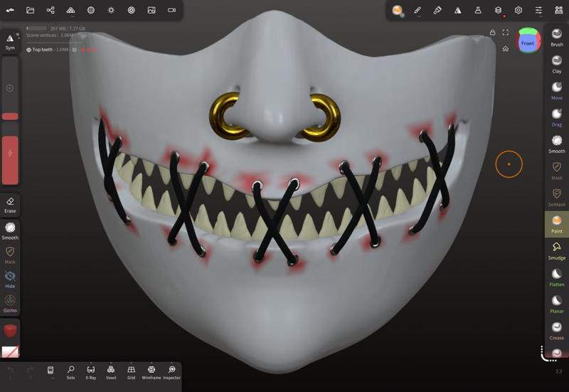The image size is (569, 392).
Task: Open the camera settings menu
Action: [x=171, y=10]
